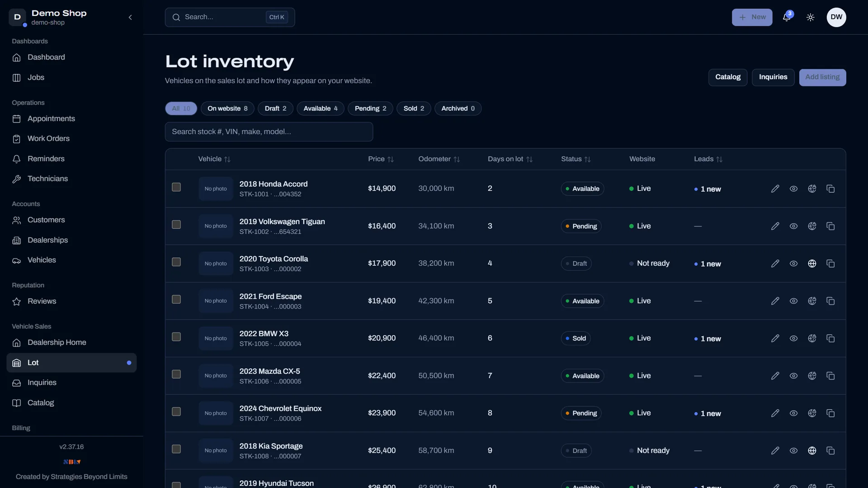Sort by Days on lot column
This screenshot has height=488, width=868.
click(510, 159)
